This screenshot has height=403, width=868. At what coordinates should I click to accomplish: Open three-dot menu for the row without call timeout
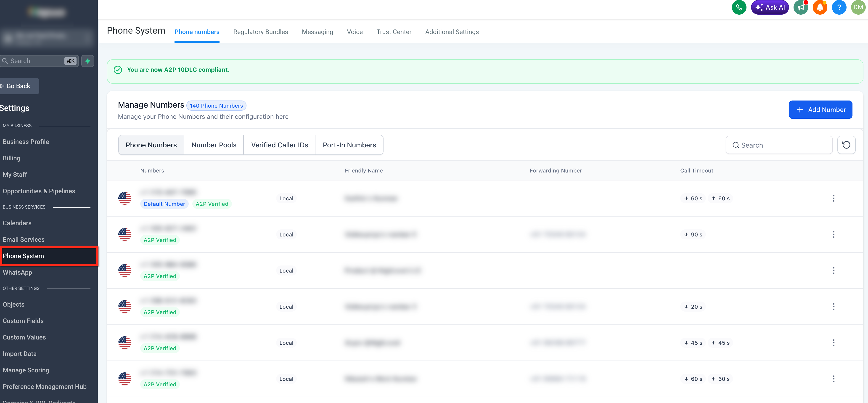point(834,270)
